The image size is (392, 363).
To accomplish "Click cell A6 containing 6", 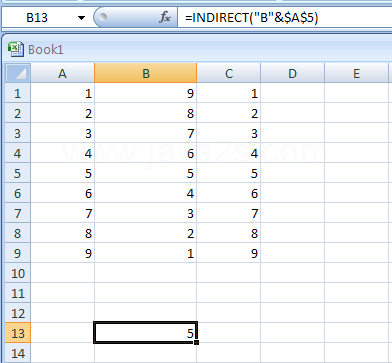I will 63,193.
